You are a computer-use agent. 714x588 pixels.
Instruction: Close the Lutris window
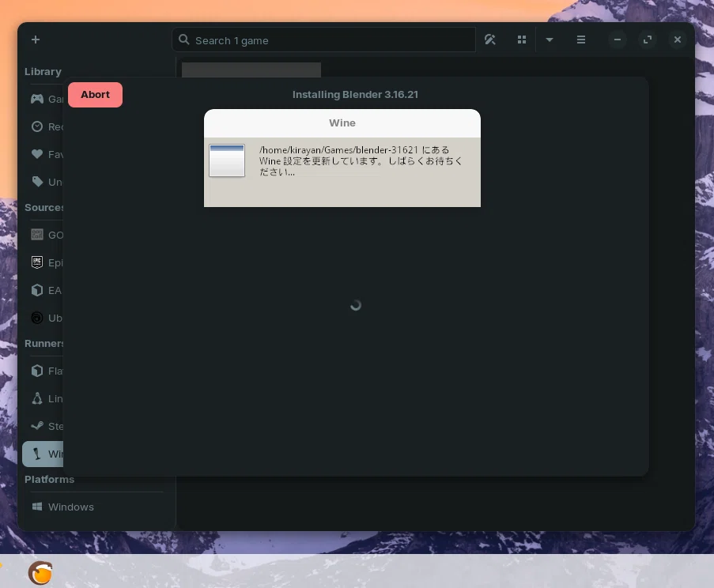click(x=678, y=40)
